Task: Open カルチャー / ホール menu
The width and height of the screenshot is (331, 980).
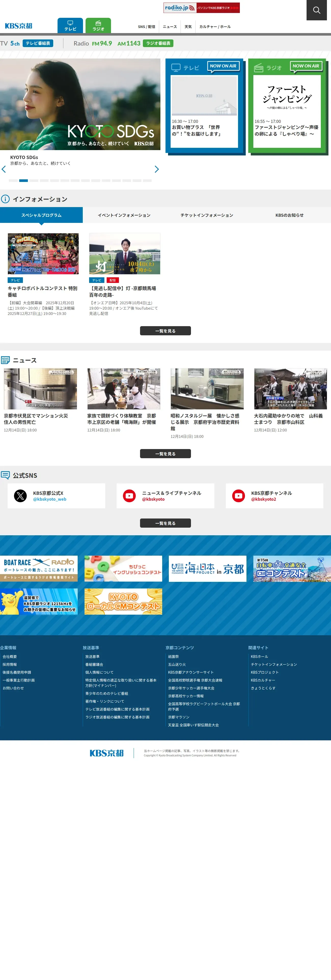Action: tap(215, 27)
